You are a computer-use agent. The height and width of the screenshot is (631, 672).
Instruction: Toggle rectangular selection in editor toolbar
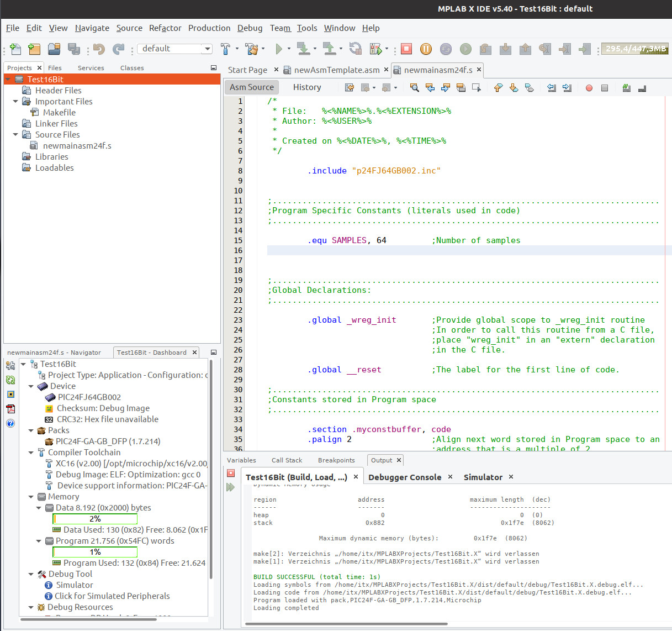point(477,87)
